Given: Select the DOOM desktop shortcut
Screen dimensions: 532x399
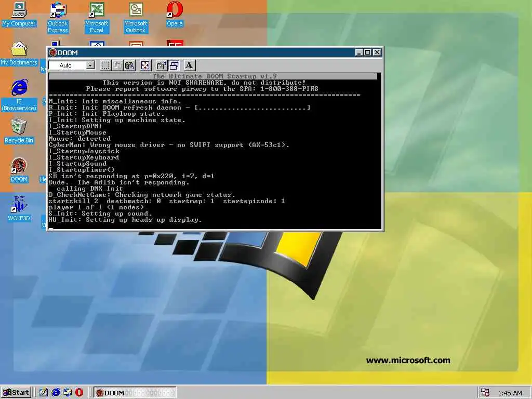Looking at the screenshot, I should pyautogui.click(x=19, y=170).
